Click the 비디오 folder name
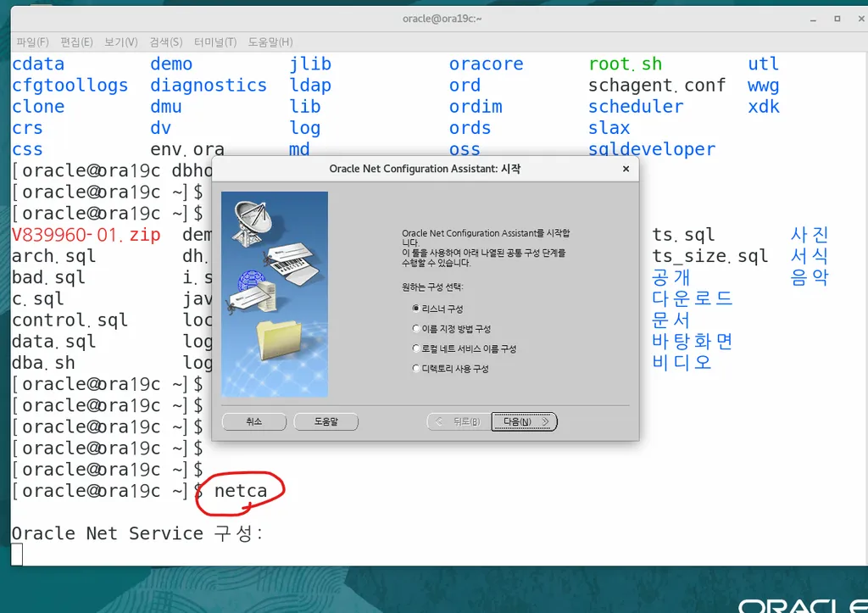The width and height of the screenshot is (868, 613). 682,363
